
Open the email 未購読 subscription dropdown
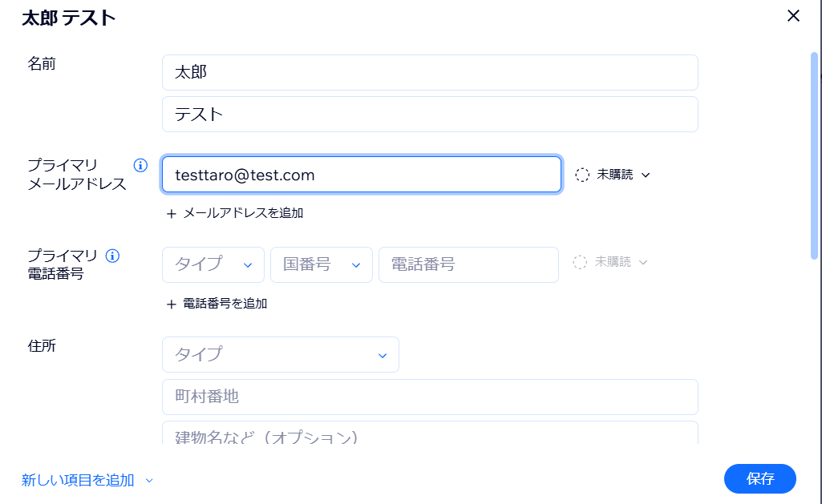click(x=613, y=175)
